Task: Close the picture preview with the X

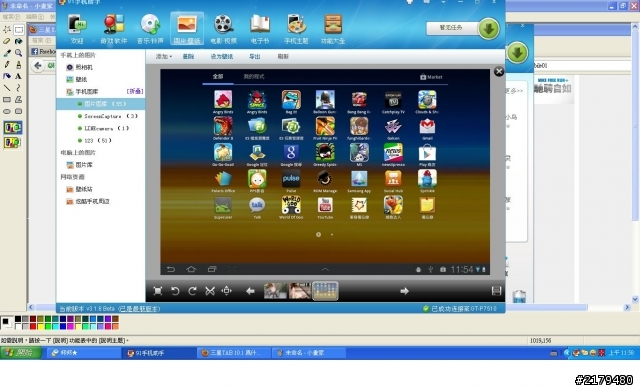Action: 499,71
